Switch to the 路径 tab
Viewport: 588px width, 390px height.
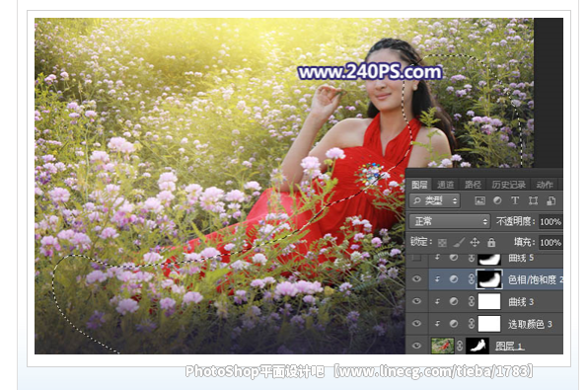473,185
